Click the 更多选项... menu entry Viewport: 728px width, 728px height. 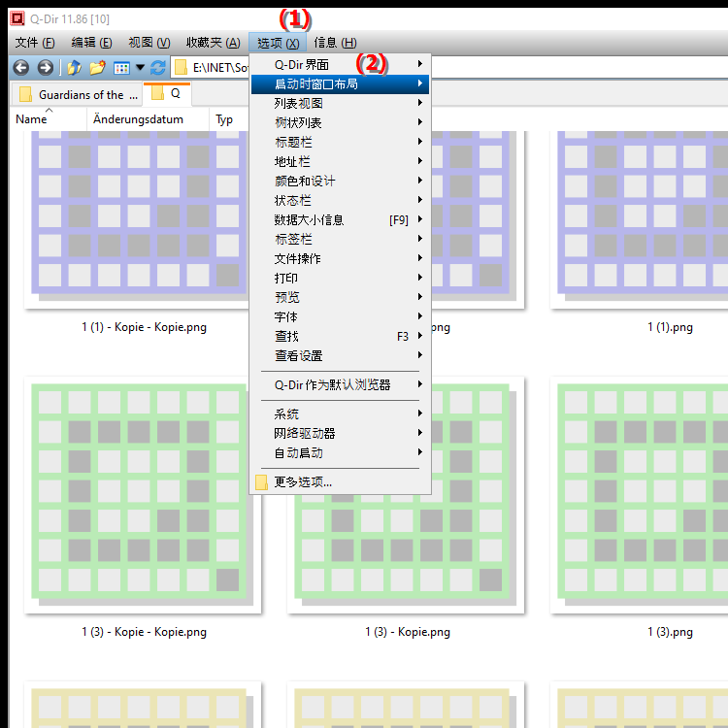tap(340, 481)
